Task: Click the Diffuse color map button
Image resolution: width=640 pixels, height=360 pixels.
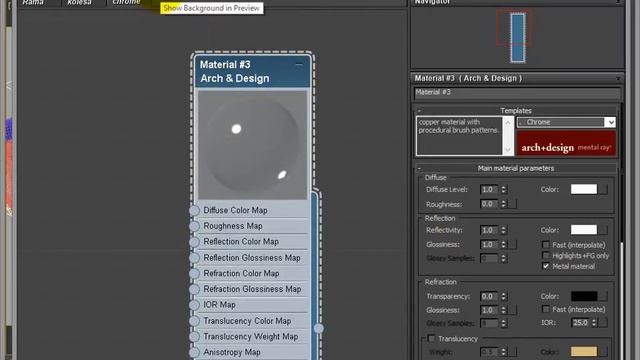Action: coord(603,189)
